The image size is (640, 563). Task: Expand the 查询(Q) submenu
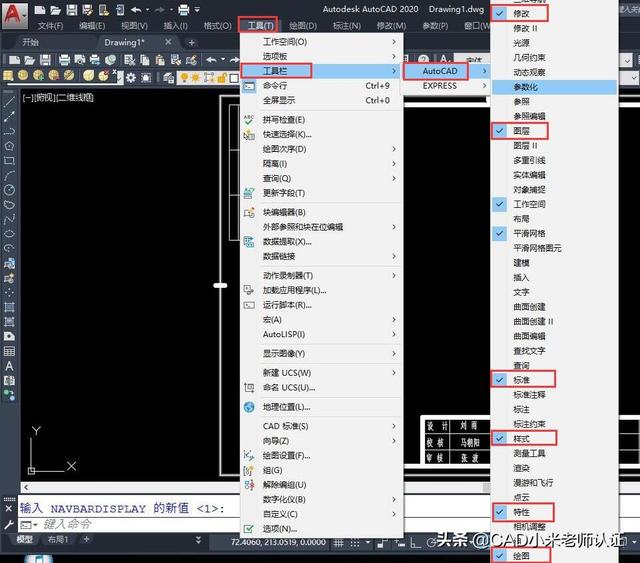pyautogui.click(x=322, y=178)
